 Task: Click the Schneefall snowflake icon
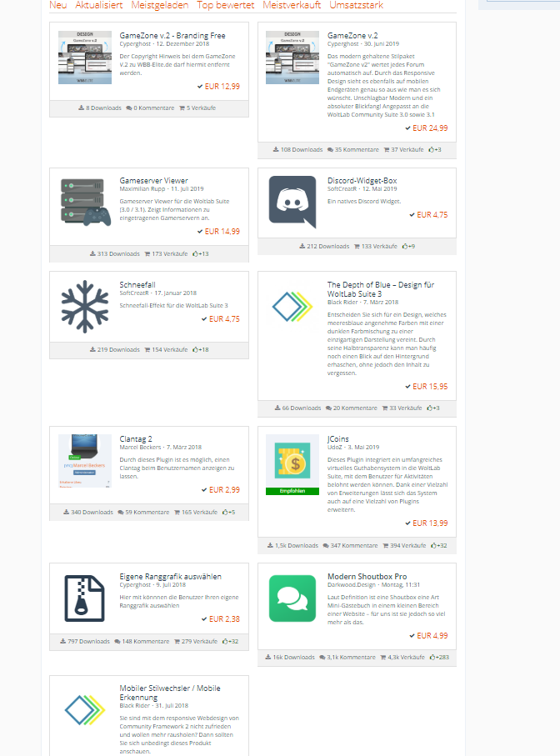pos(84,306)
